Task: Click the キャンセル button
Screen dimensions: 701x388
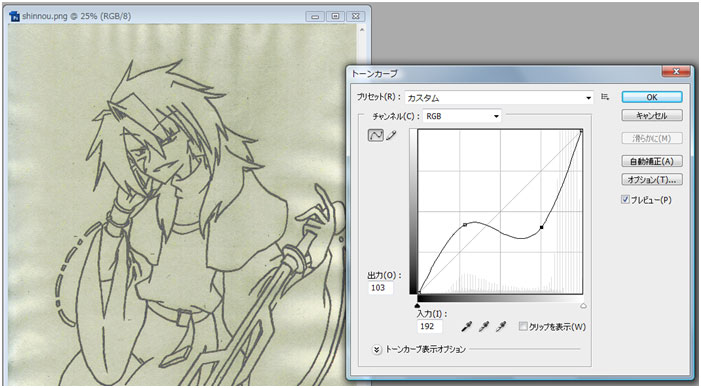Action: coord(652,115)
